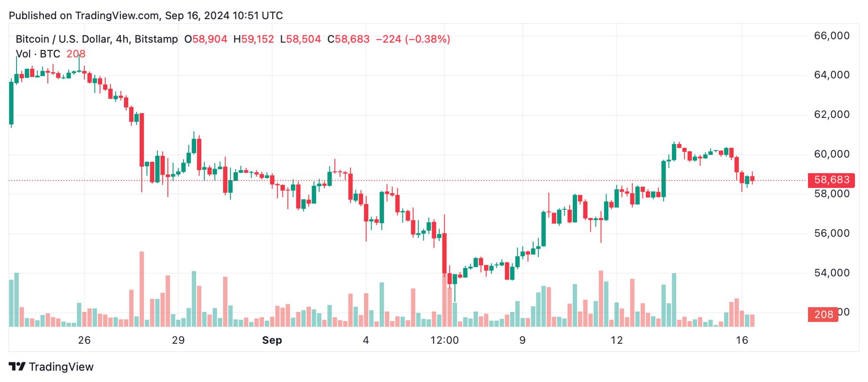This screenshot has width=868, height=382.
Task: Click the Bitcoin / U.S. Dollar chart title
Action: coord(96,39)
